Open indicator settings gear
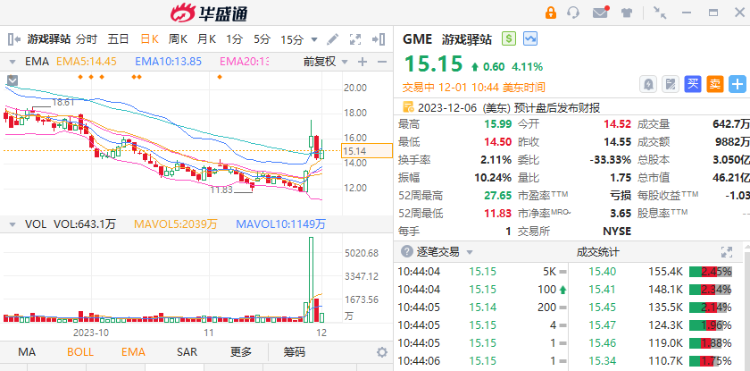Image resolution: width=750 pixels, height=371 pixels. (382, 353)
